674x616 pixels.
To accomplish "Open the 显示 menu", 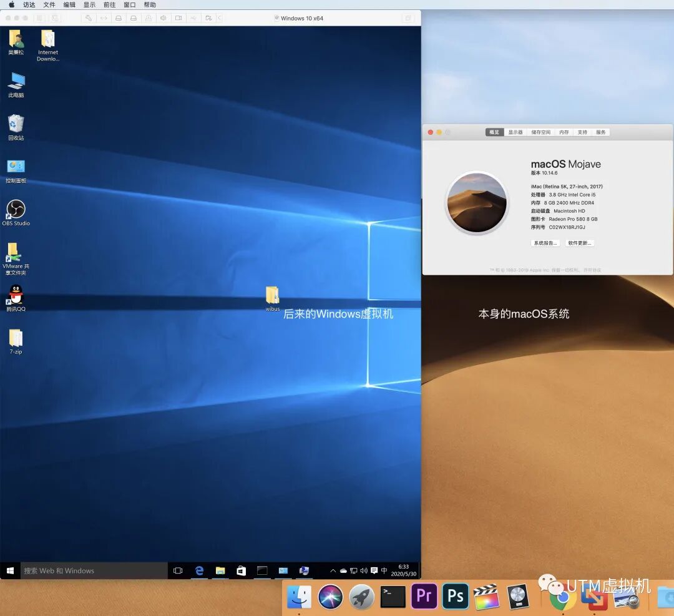I will 89,5.
